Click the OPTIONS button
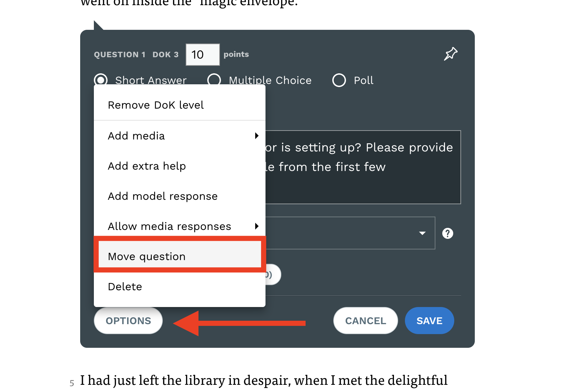The image size is (581, 392). coord(128,321)
